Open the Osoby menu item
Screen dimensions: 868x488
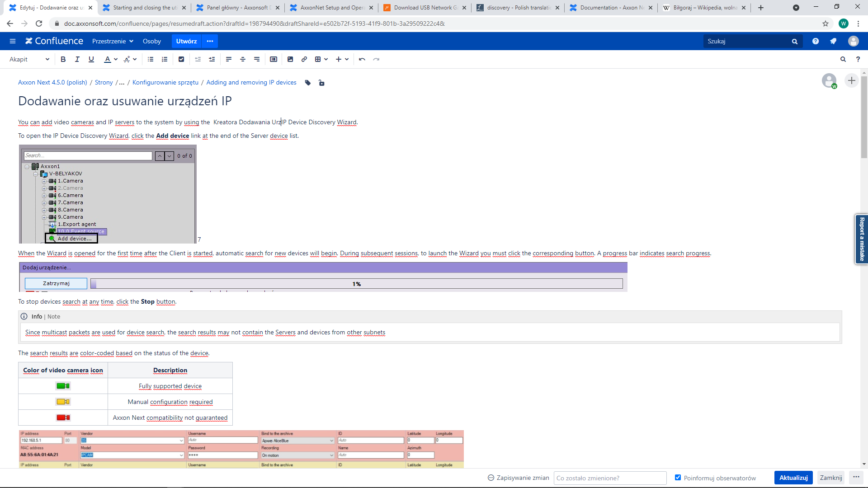pos(151,41)
